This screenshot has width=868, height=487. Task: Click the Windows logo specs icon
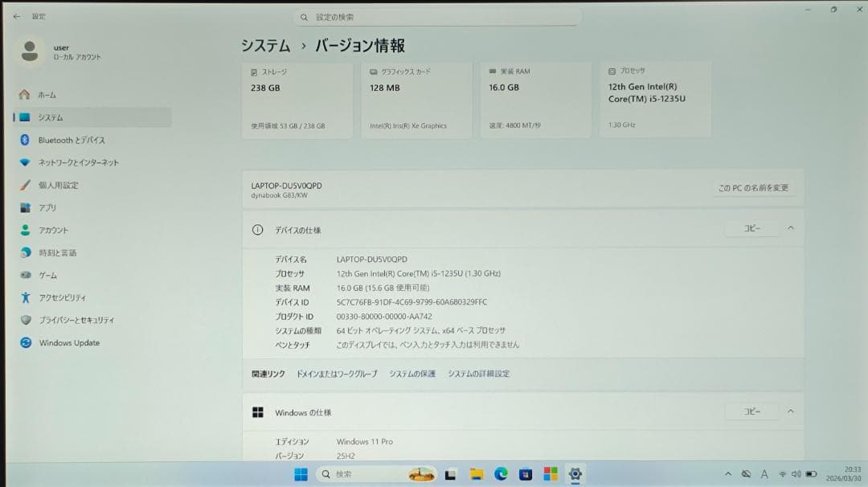coord(258,412)
